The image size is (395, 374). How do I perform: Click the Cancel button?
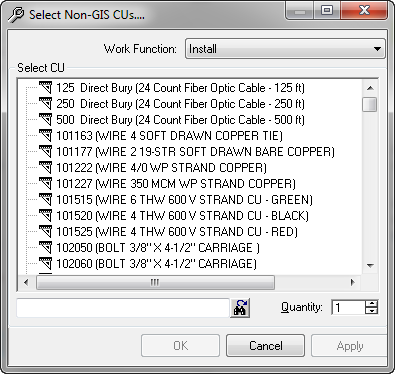tap(265, 346)
